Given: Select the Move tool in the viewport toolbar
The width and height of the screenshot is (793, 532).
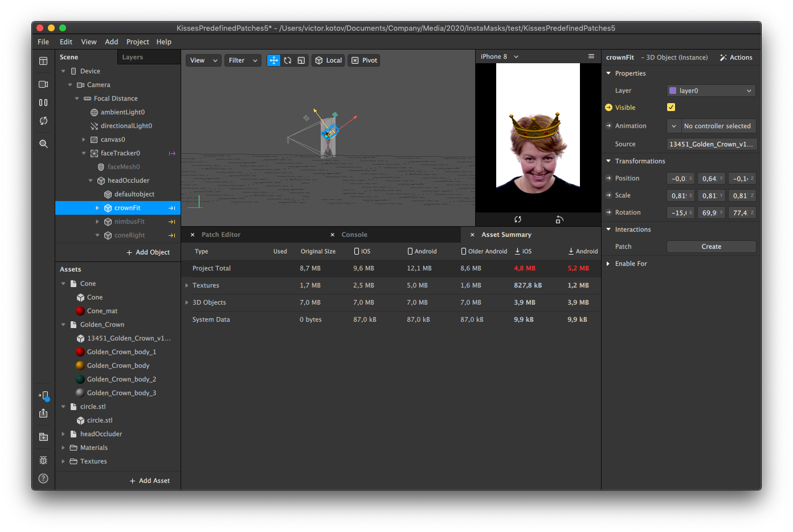Looking at the screenshot, I should click(x=273, y=60).
